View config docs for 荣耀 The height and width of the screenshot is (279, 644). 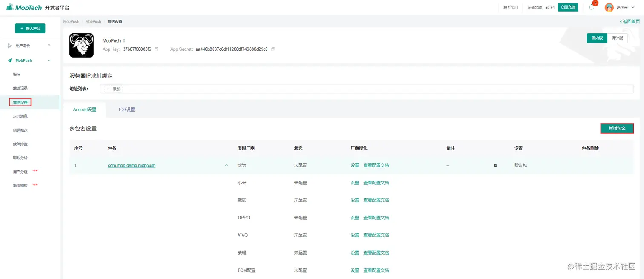376,253
